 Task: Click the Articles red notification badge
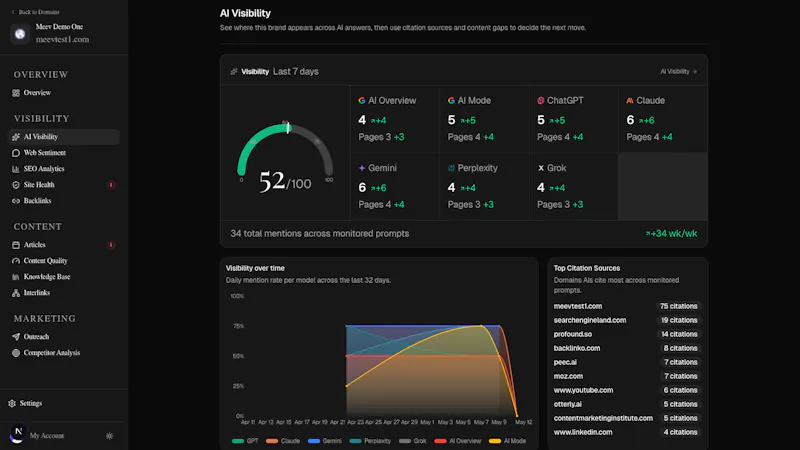click(x=111, y=245)
